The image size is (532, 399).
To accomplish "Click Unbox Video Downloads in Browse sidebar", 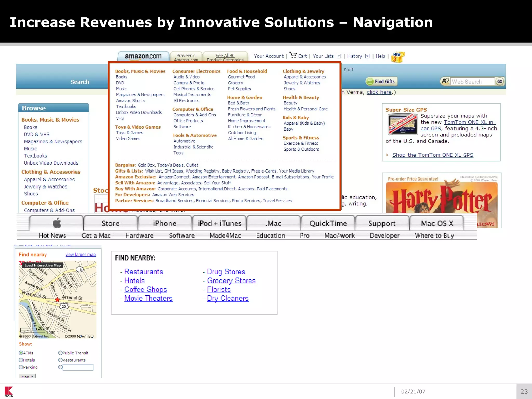I will (51, 163).
